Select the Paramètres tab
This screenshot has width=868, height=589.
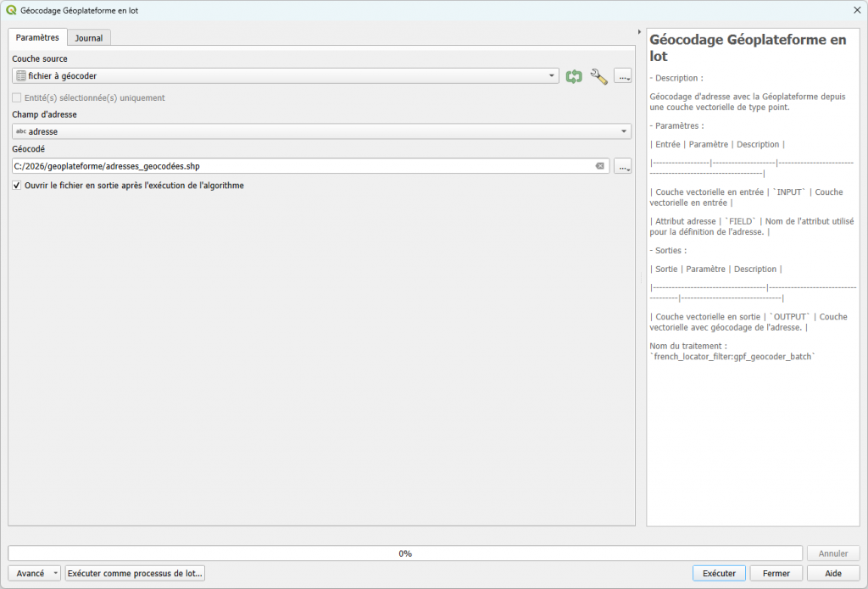click(x=37, y=37)
